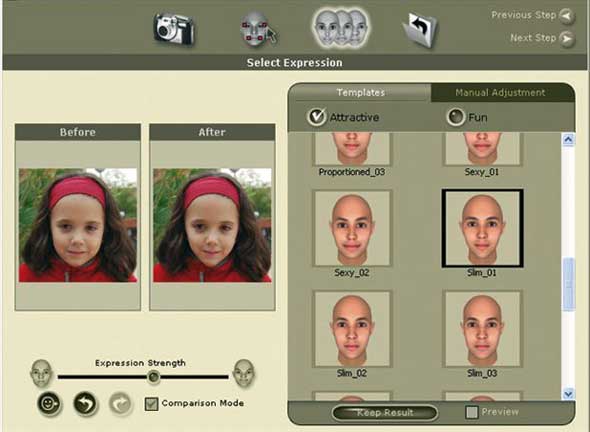Click the Slim_02 label text
The image size is (590, 432).
(x=352, y=373)
